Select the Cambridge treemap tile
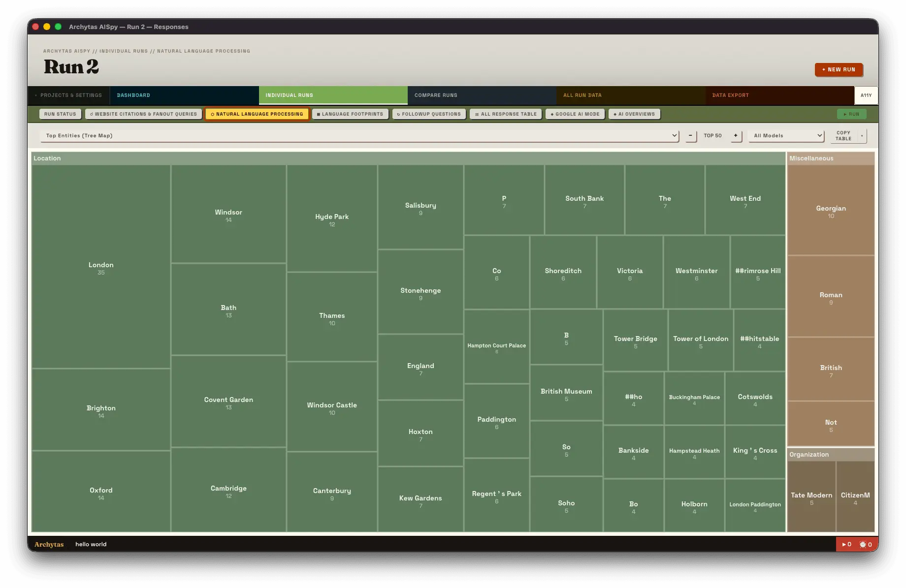 pos(228,490)
